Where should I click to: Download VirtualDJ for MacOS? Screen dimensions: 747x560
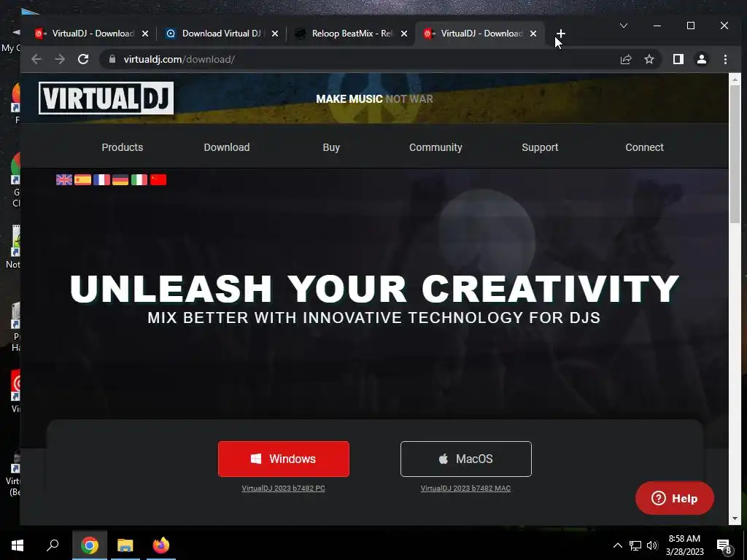[466, 459]
